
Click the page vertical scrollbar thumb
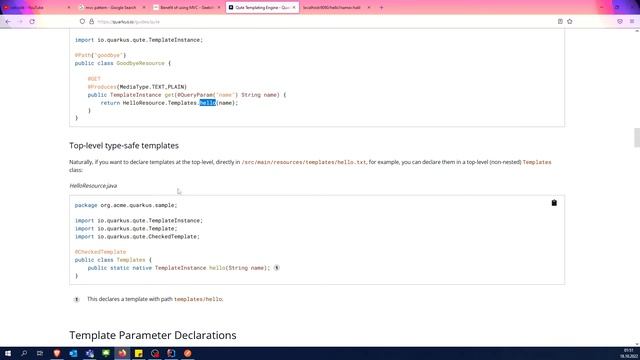pos(637,137)
